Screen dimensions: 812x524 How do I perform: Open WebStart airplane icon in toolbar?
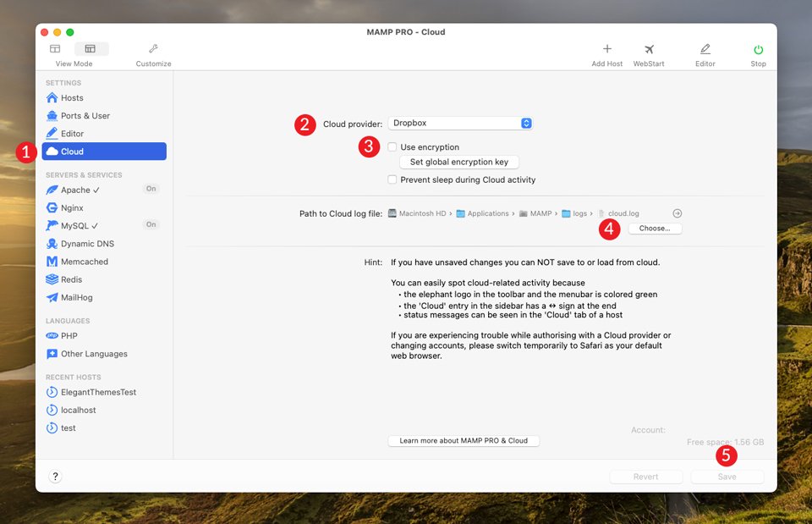tap(649, 50)
